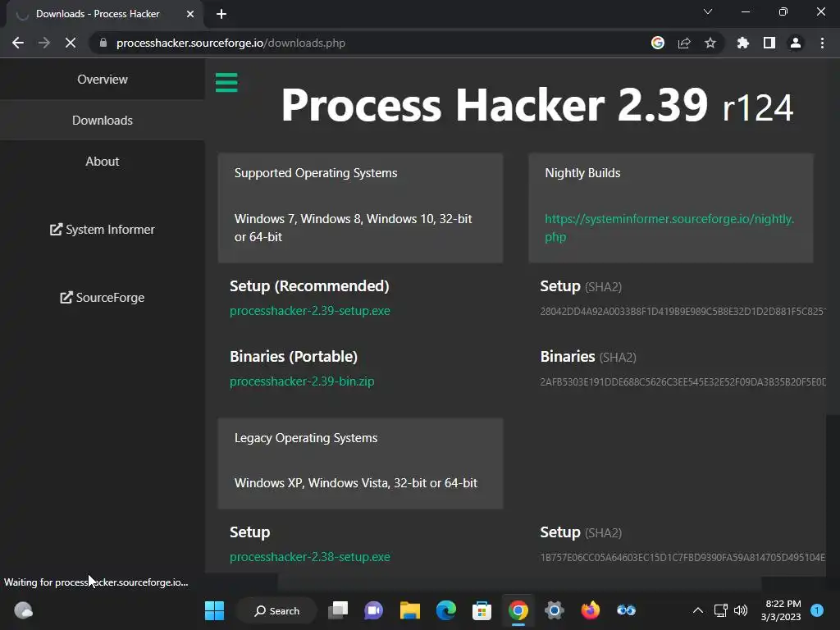The height and width of the screenshot is (630, 840).
Task: Click the volume speaker tray icon
Action: coord(741,610)
